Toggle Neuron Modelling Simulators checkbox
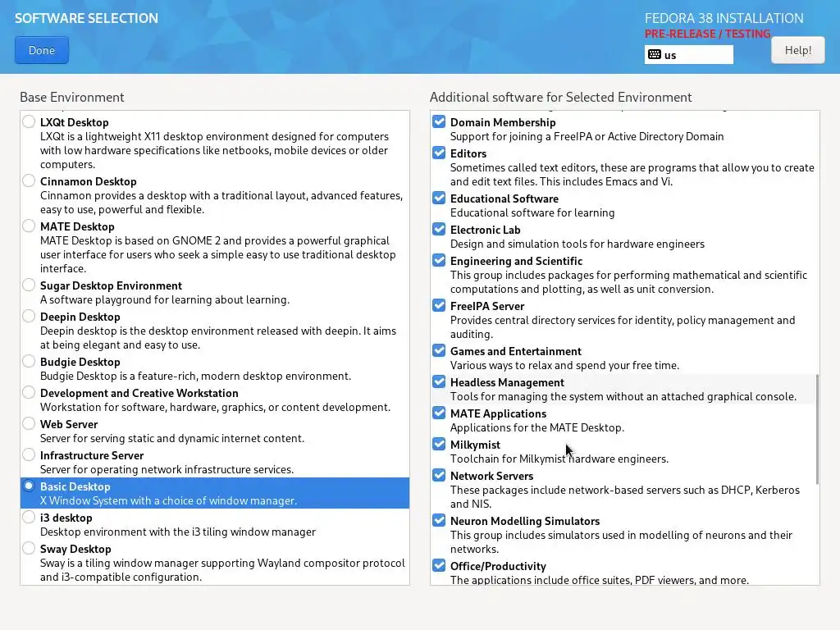The height and width of the screenshot is (630, 840). pos(439,519)
